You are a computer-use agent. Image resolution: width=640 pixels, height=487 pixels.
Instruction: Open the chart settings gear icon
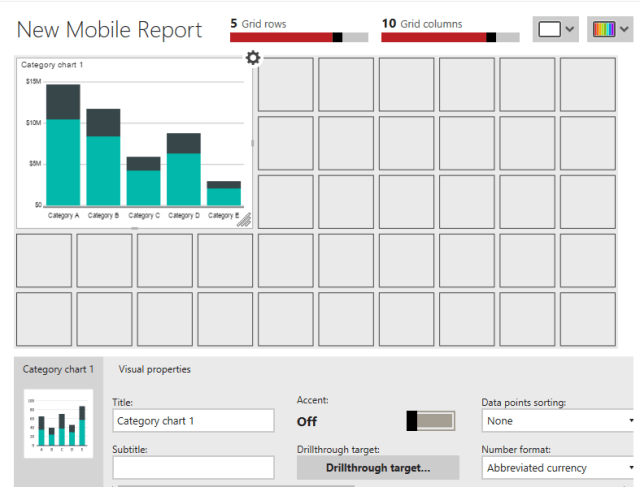[x=253, y=58]
